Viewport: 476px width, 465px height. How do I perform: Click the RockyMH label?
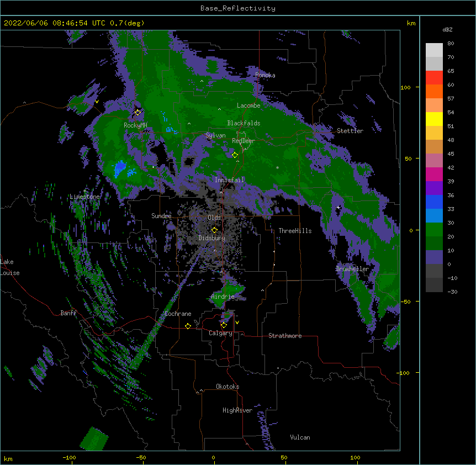coord(135,125)
